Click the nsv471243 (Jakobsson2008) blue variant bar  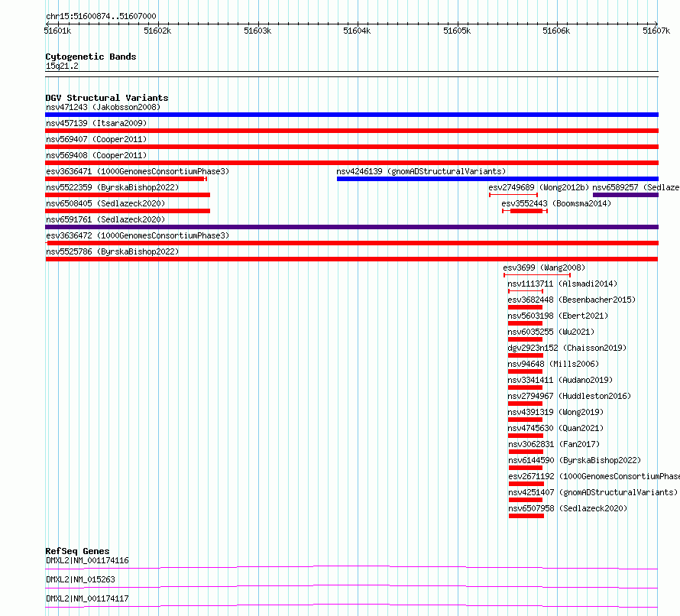coord(351,115)
